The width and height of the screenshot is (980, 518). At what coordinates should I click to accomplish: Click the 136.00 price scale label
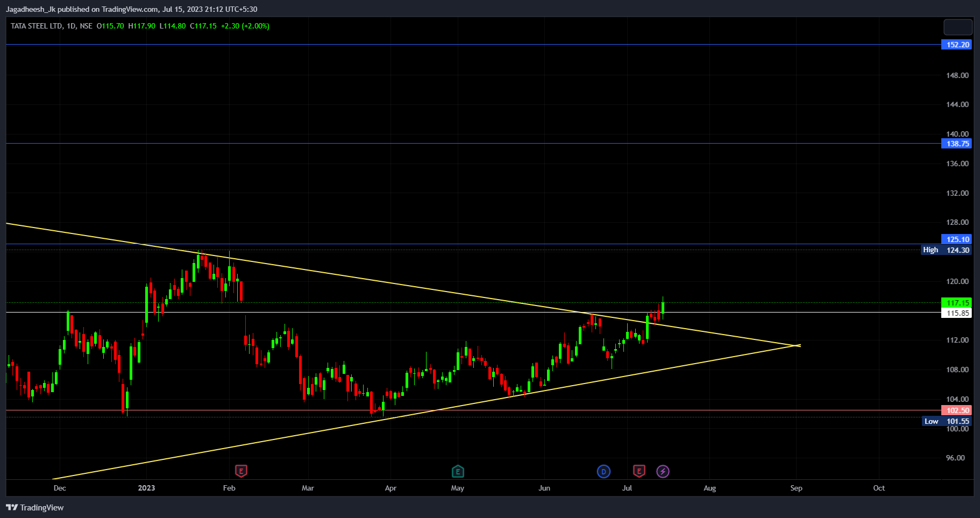[x=957, y=164]
